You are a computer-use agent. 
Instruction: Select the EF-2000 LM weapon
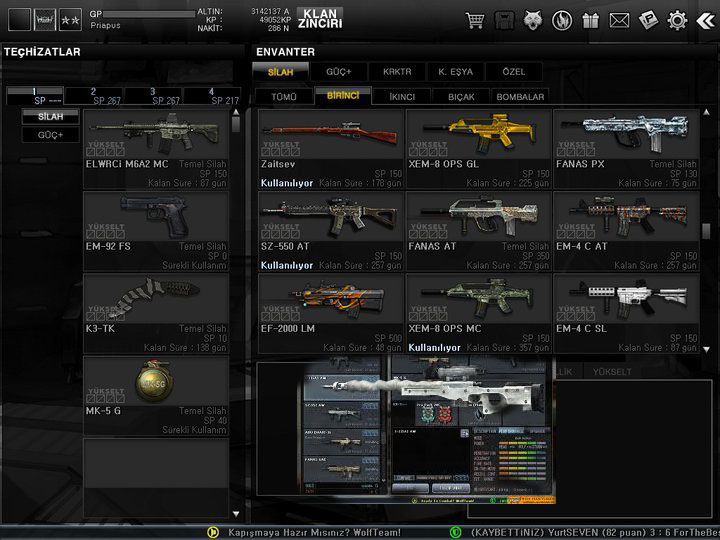tap(331, 313)
